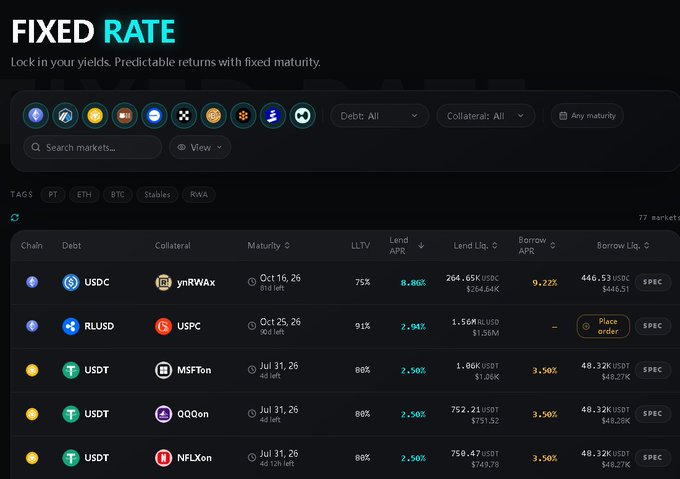Click the 8.86% lend APR value

point(413,283)
